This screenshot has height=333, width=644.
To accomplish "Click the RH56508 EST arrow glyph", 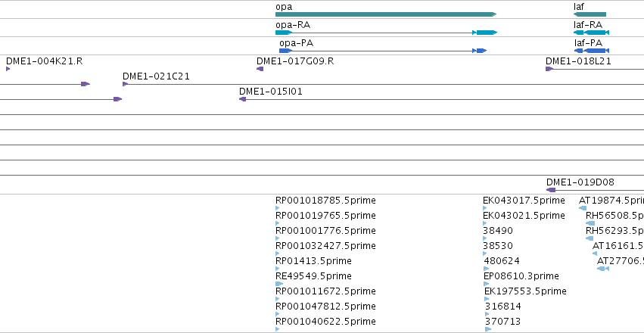I will pyautogui.click(x=590, y=223).
